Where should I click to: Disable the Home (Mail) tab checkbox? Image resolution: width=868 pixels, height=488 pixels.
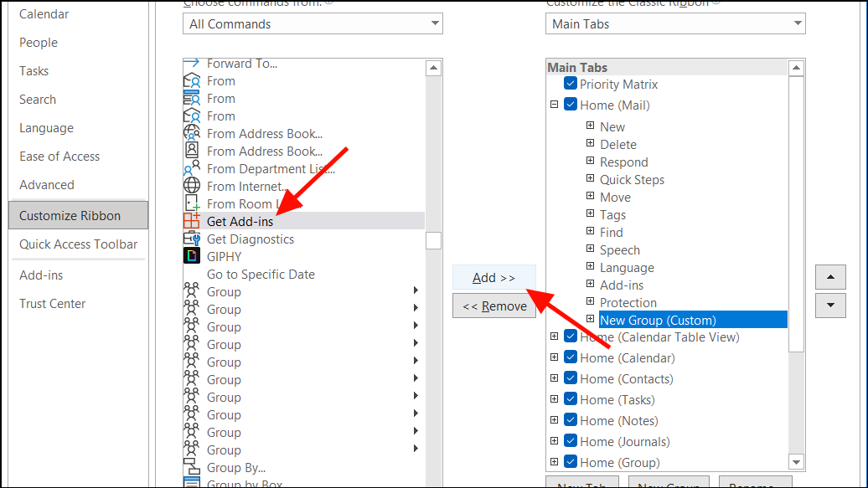click(571, 105)
